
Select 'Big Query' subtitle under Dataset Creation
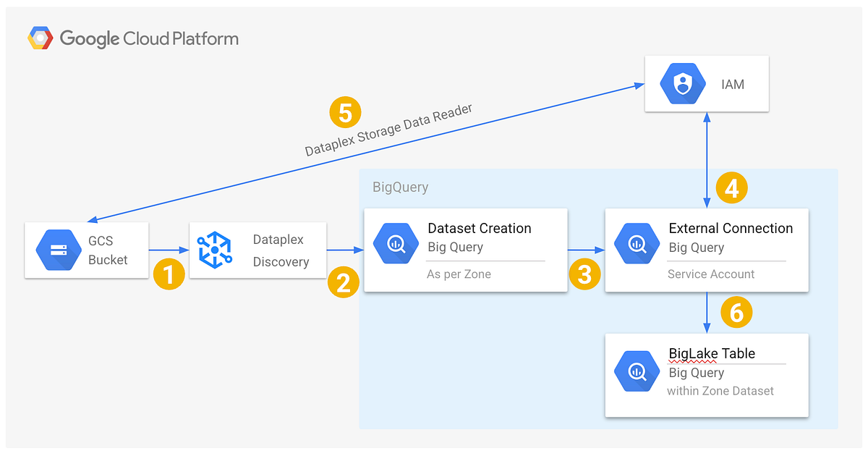tap(456, 247)
